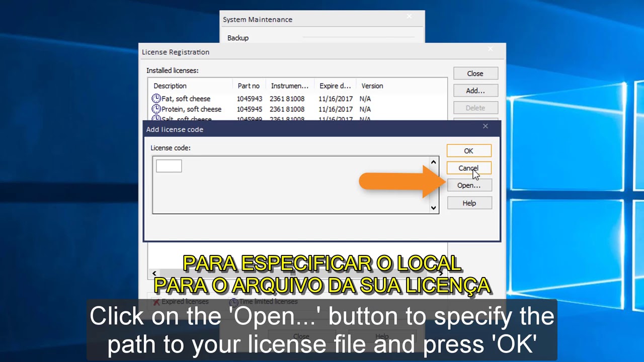Click Close button in License Registration window
This screenshot has width=644, height=362.
[x=475, y=73]
